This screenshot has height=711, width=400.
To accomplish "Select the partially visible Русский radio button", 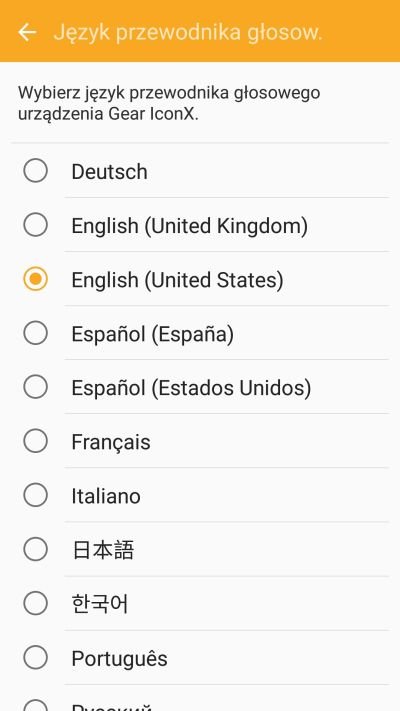I will [35, 705].
